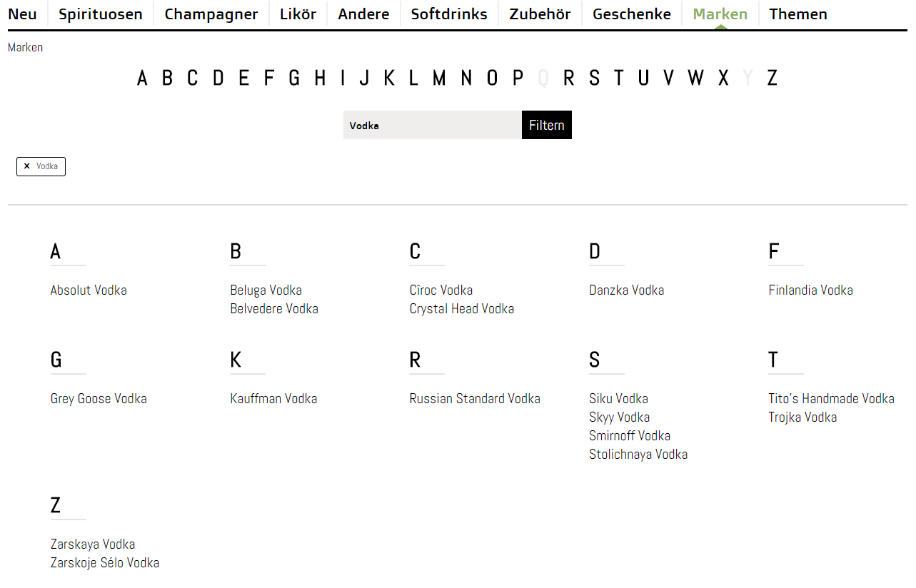Select the Geschenke menu item
This screenshot has height=588, width=916.
(632, 14)
